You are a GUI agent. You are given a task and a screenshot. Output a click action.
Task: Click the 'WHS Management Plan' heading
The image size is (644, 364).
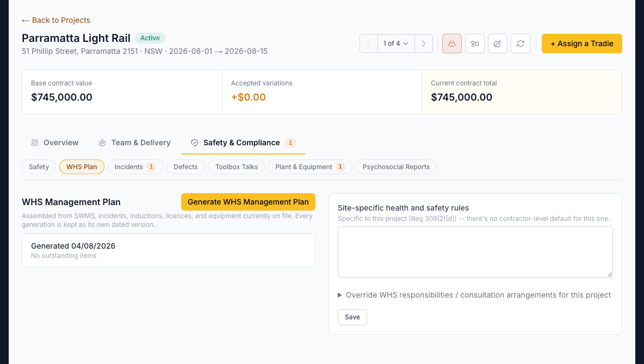click(x=71, y=202)
